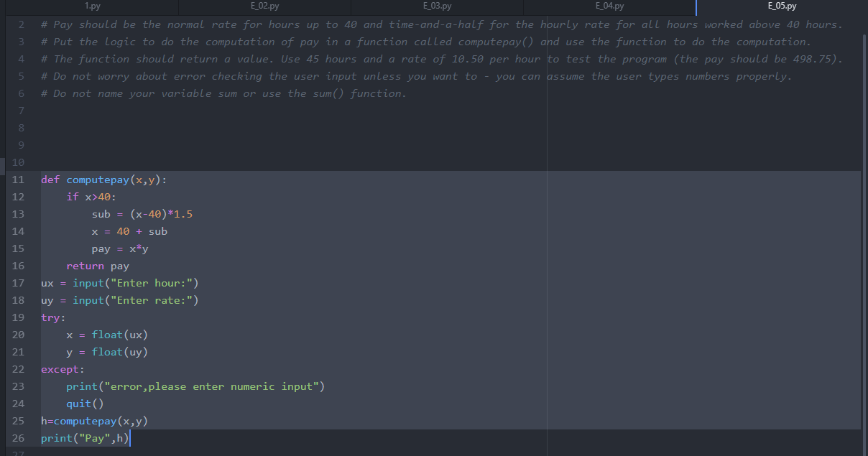Click 'h=computepay(x,y)' line

pyautogui.click(x=95, y=421)
